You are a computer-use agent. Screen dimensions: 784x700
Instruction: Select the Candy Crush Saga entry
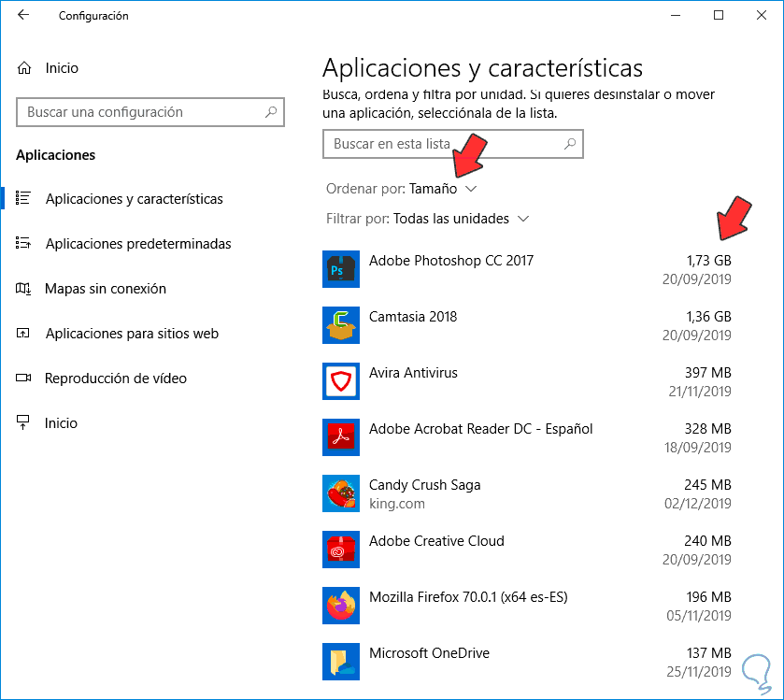(x=527, y=493)
